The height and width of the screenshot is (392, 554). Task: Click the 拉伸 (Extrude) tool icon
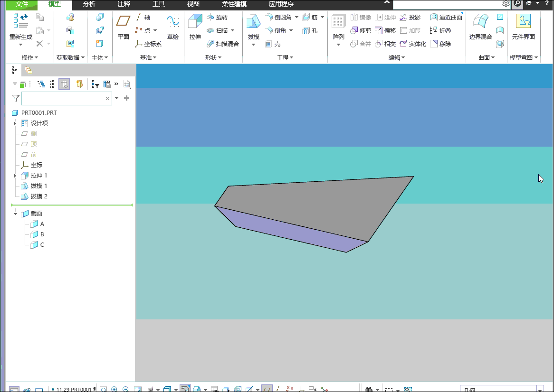coord(195,22)
